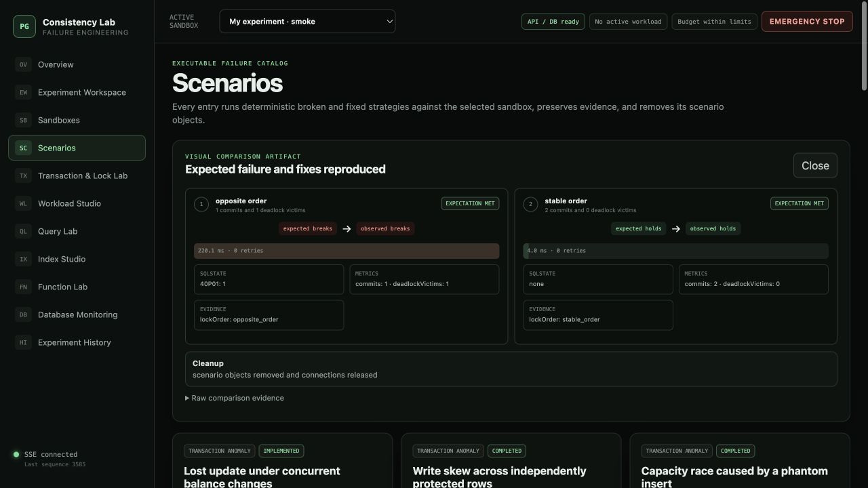The width and height of the screenshot is (868, 488).
Task: Click the IMPLEMENTED badge on Lost update card
Action: click(x=281, y=451)
